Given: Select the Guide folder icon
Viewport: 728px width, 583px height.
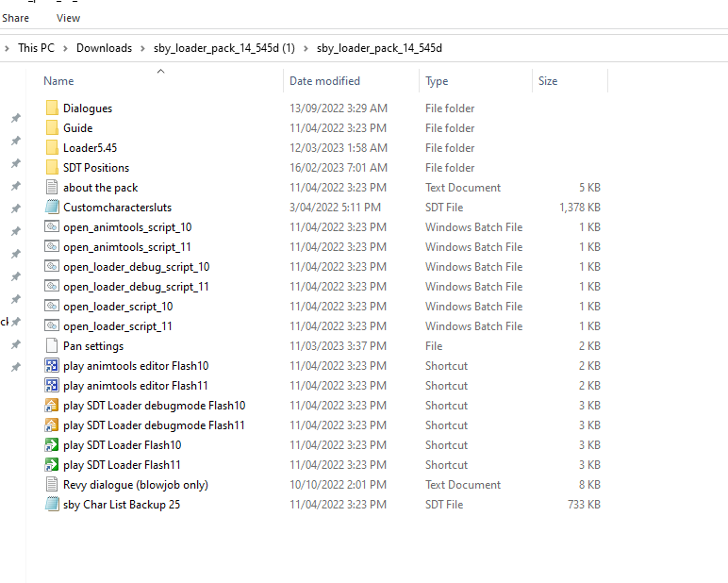Looking at the screenshot, I should pyautogui.click(x=52, y=128).
